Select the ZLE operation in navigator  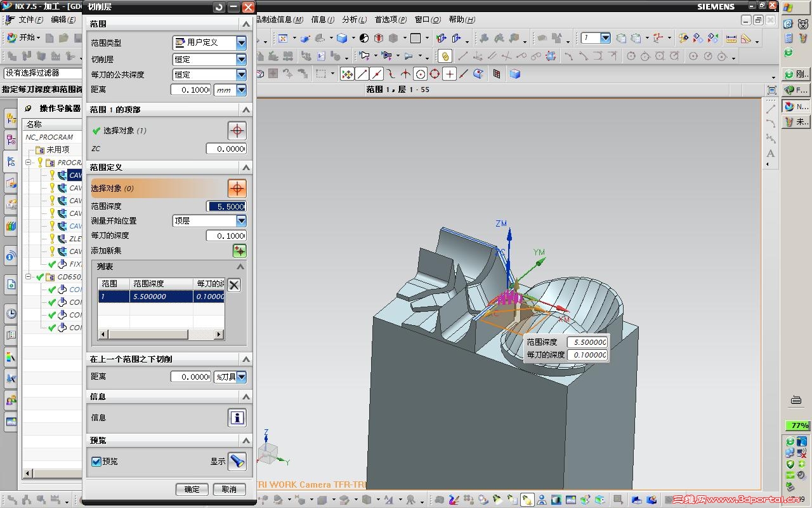[75, 239]
